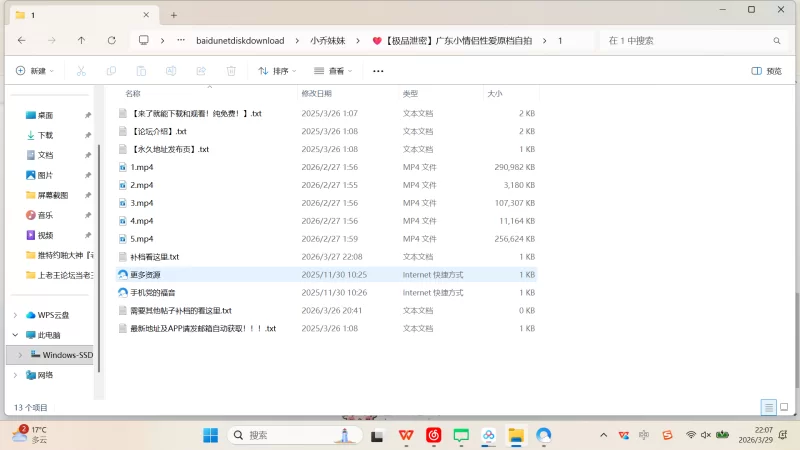This screenshot has height=450, width=800.
Task: Select the 下载 folder in sidebar
Action: pyautogui.click(x=45, y=135)
